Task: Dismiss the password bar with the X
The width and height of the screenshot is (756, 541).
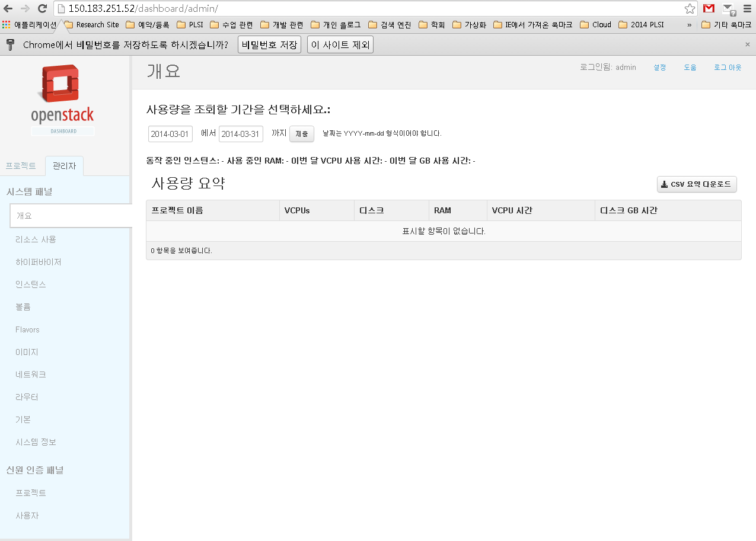Action: point(747,44)
